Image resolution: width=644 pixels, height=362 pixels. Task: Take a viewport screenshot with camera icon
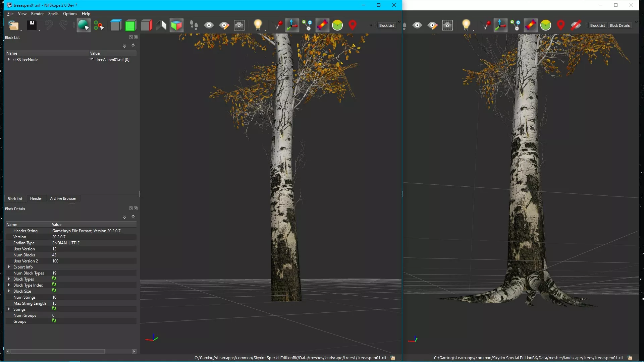[x=239, y=25]
